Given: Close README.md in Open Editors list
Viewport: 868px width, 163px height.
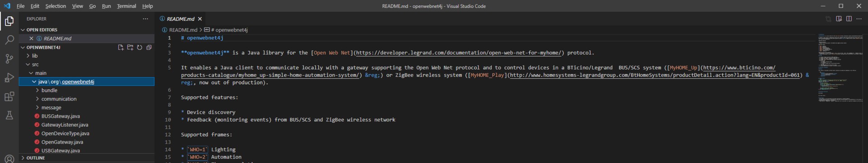Looking at the screenshot, I should tap(31, 38).
